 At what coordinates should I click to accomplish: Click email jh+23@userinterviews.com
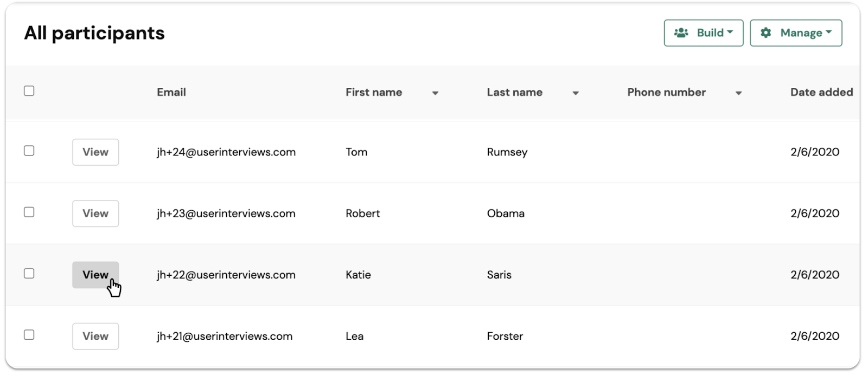[x=226, y=213]
